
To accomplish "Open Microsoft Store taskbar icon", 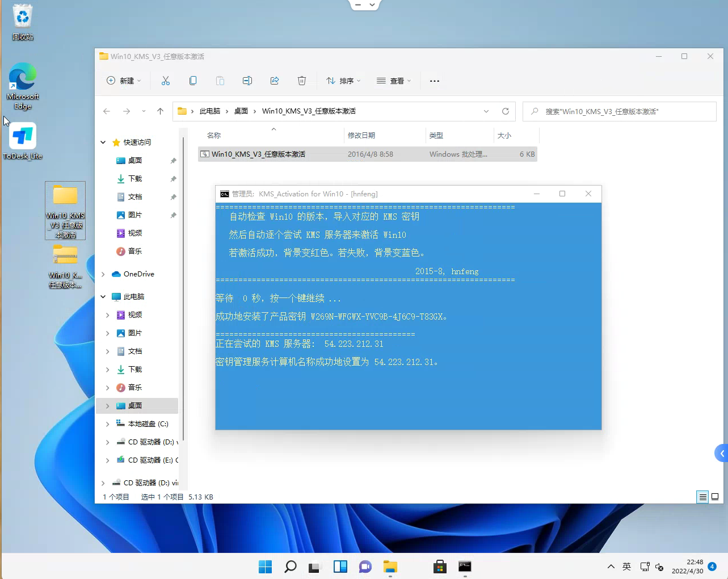I will 440,567.
